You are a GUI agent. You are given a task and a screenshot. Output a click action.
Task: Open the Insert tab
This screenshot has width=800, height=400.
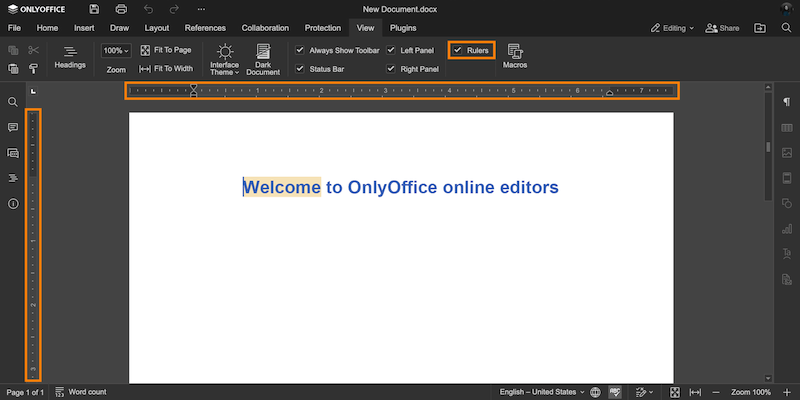pyautogui.click(x=84, y=28)
